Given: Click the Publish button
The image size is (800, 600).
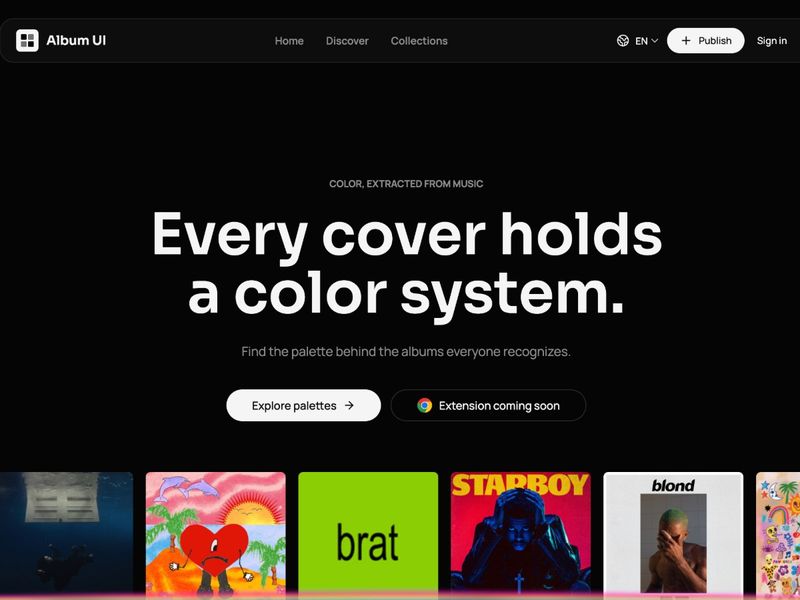Looking at the screenshot, I should 706,41.
